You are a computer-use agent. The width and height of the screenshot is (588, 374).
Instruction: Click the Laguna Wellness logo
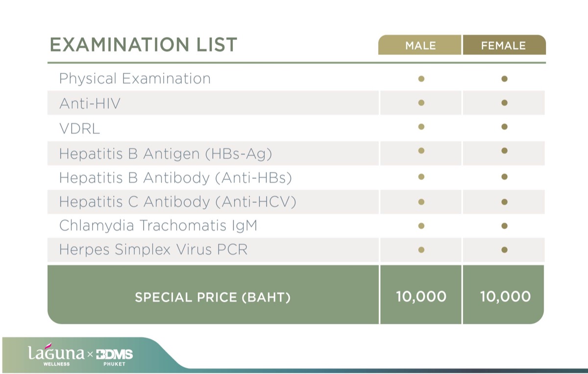pyautogui.click(x=55, y=355)
